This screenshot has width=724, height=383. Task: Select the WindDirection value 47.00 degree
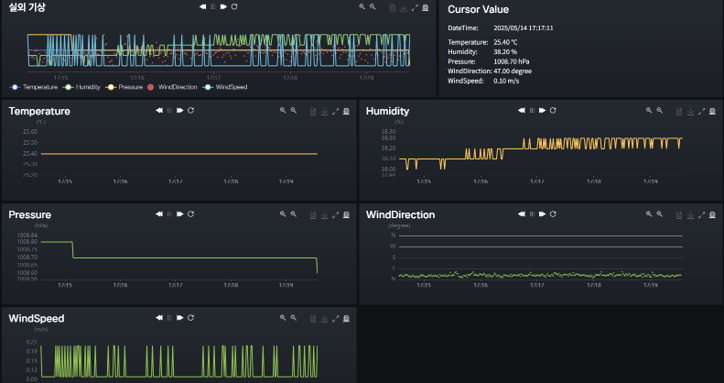pyautogui.click(x=513, y=71)
